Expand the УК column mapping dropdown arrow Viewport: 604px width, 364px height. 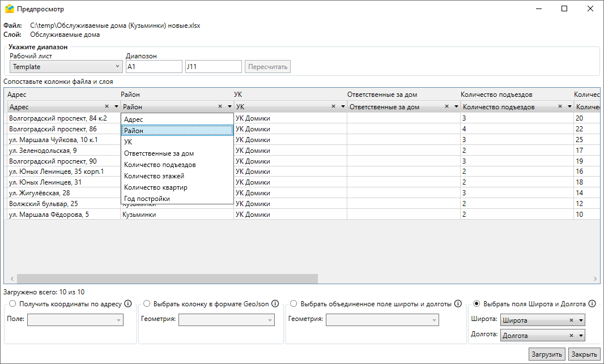tap(342, 106)
